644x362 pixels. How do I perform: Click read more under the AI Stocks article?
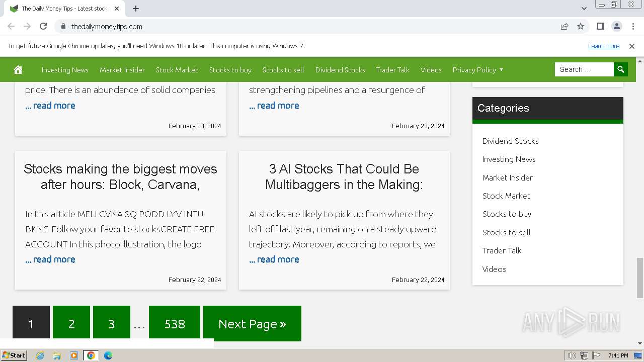pos(274,259)
